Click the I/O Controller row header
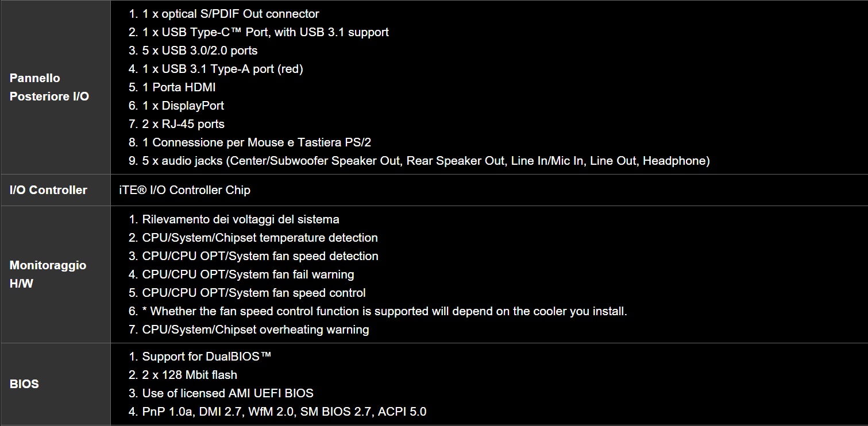The width and height of the screenshot is (868, 426). tap(48, 190)
